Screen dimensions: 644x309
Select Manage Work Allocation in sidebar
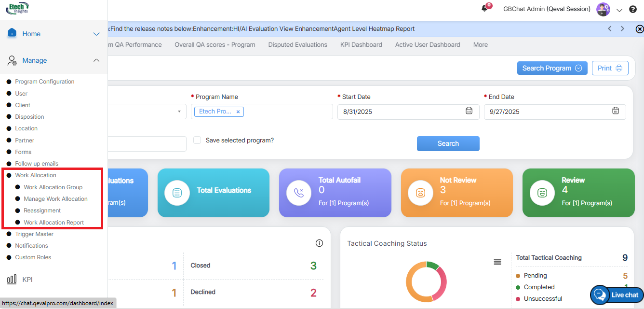point(55,199)
